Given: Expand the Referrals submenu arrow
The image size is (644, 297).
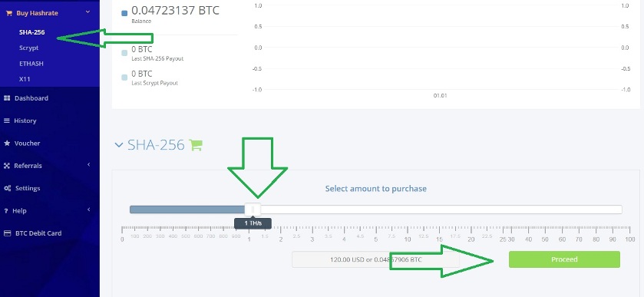Looking at the screenshot, I should [x=89, y=165].
